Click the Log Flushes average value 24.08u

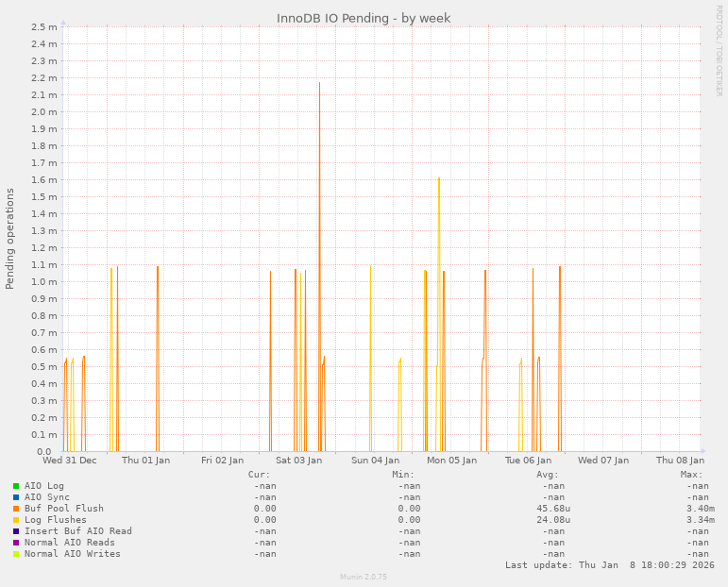tap(553, 520)
